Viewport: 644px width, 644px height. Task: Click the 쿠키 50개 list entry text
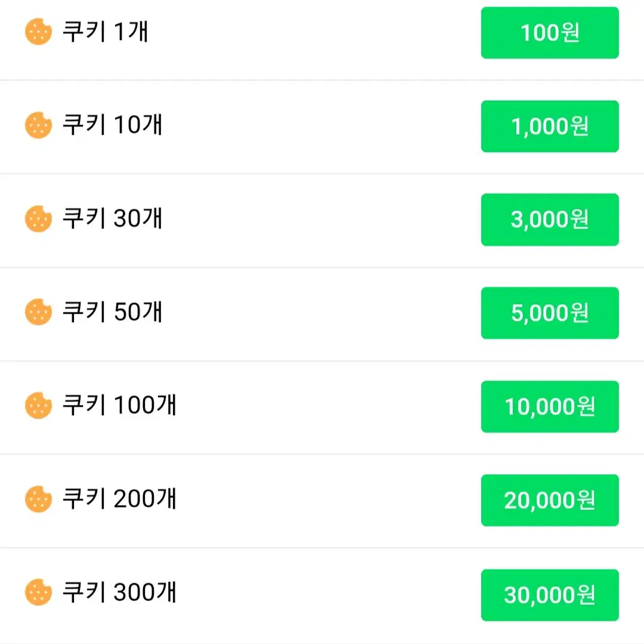point(112,311)
